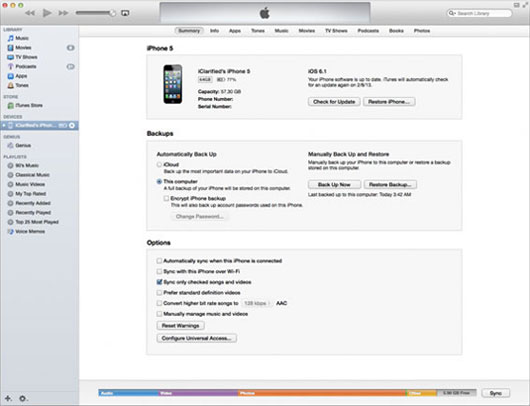This screenshot has height=406, width=530.
Task: Enable Encrypt iPhone backup checkbox
Action: pyautogui.click(x=166, y=198)
